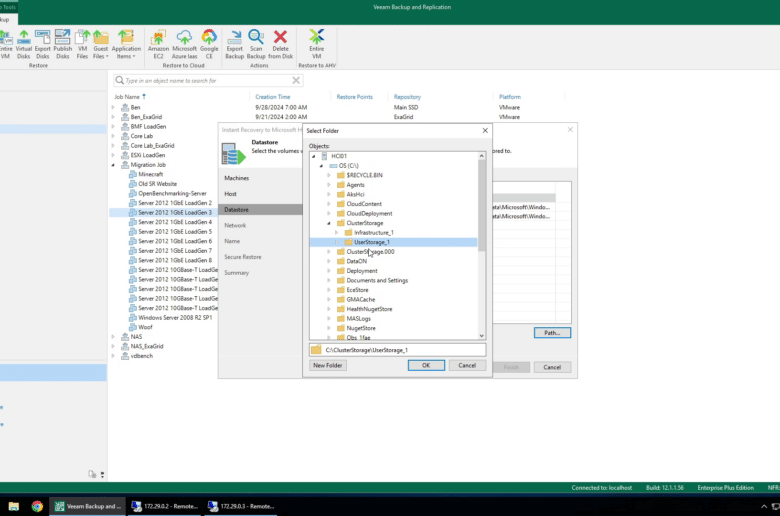Viewport: 780px width, 516px height.
Task: Select Windows Server 2008 R2 SP1
Action: (x=175, y=317)
